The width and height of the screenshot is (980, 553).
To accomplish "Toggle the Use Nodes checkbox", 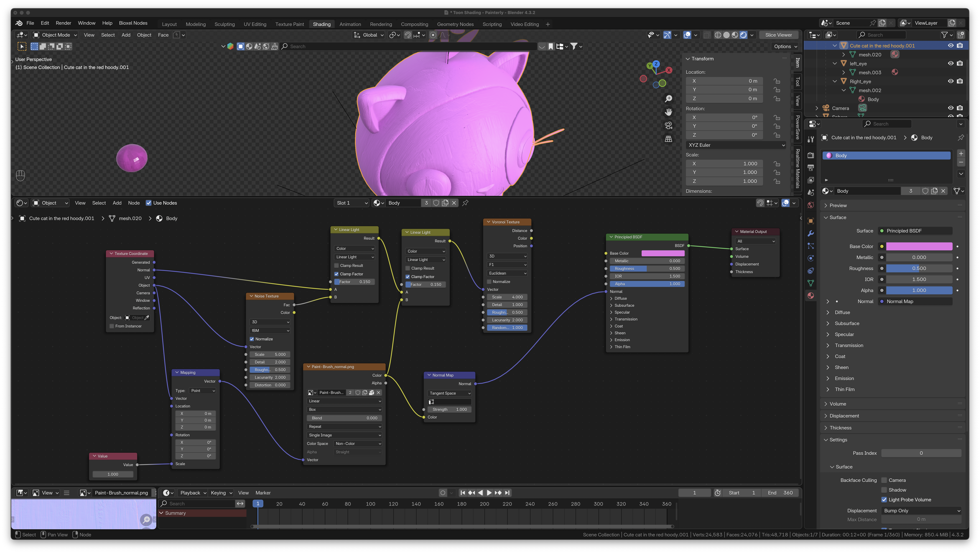I will tap(149, 203).
